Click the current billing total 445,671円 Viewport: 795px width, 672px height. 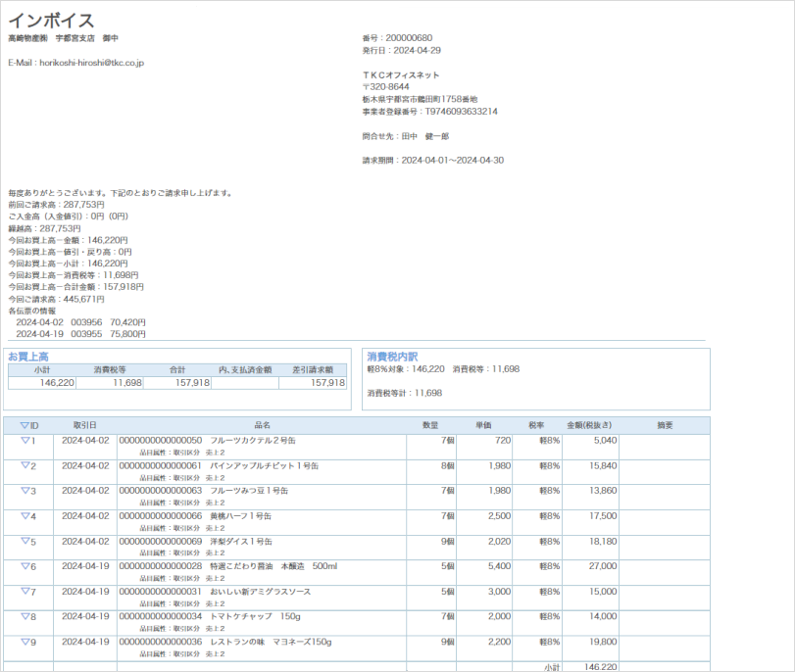coord(83,299)
